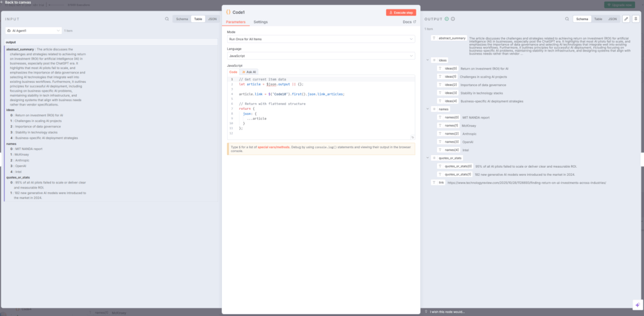
Task: Click the Execute step button
Action: tap(401, 13)
